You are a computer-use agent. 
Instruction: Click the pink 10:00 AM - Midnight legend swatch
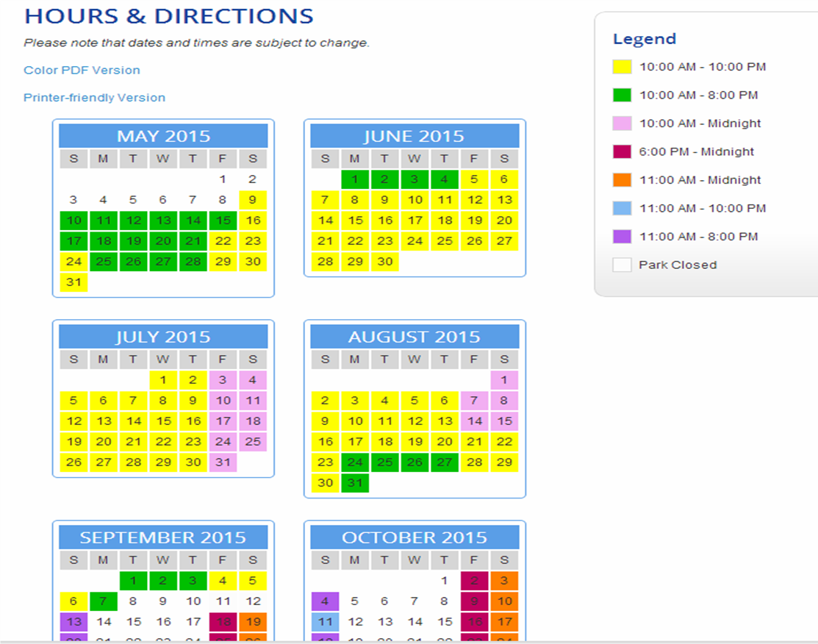[622, 124]
